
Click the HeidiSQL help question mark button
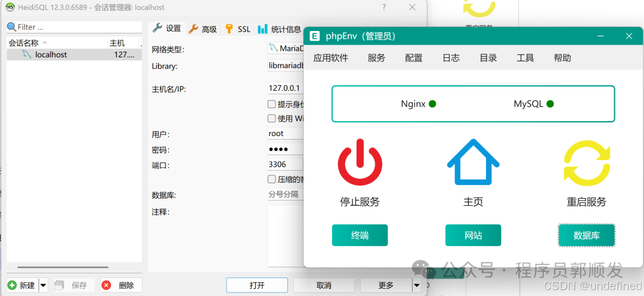tap(384, 7)
